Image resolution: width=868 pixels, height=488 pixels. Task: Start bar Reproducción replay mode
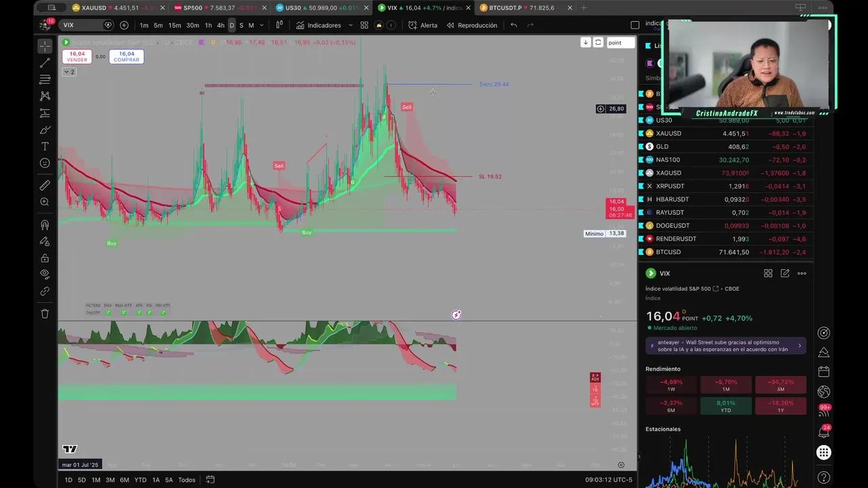point(472,25)
